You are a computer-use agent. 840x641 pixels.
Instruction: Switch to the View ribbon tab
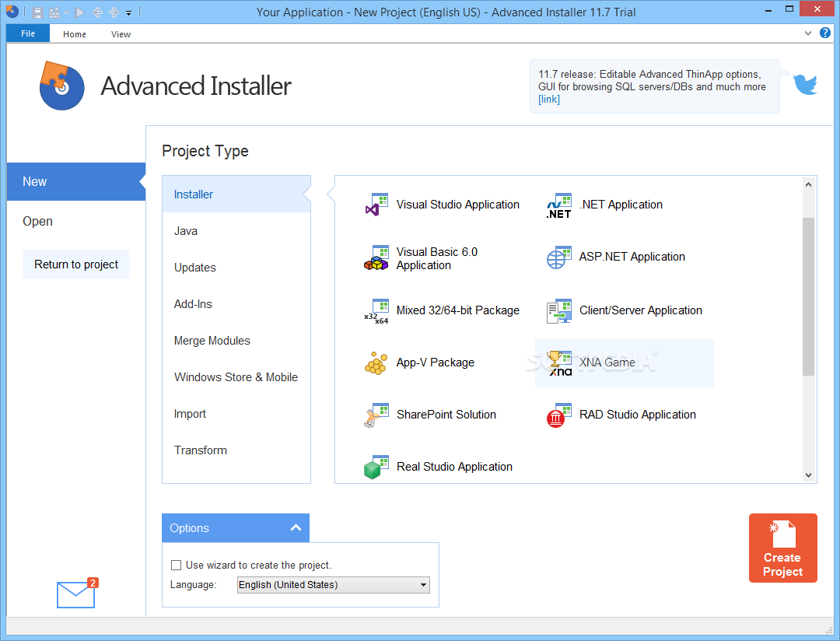click(x=121, y=34)
